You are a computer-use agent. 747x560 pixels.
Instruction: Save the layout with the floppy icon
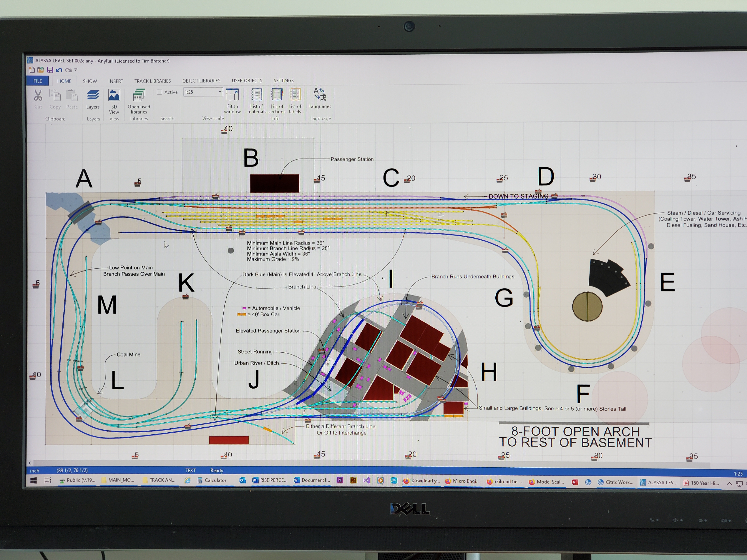tap(50, 69)
